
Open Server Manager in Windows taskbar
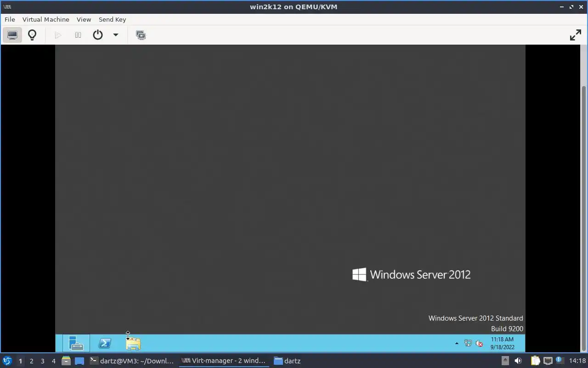76,343
